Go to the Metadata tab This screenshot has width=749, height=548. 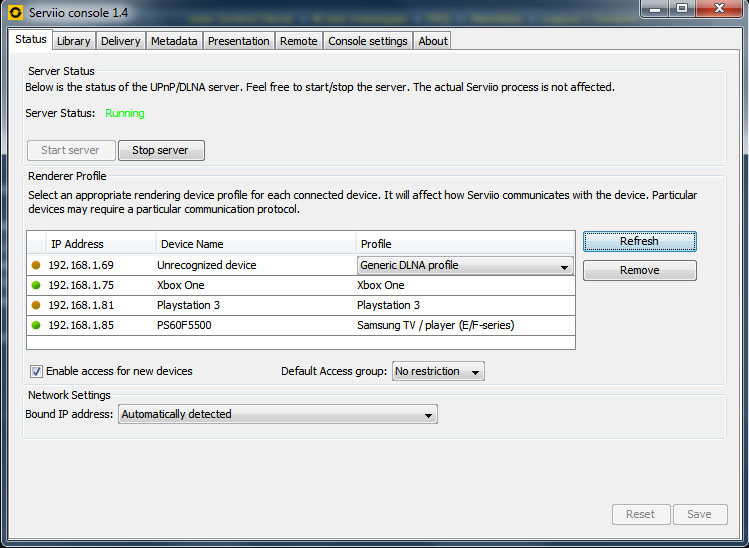[x=174, y=41]
